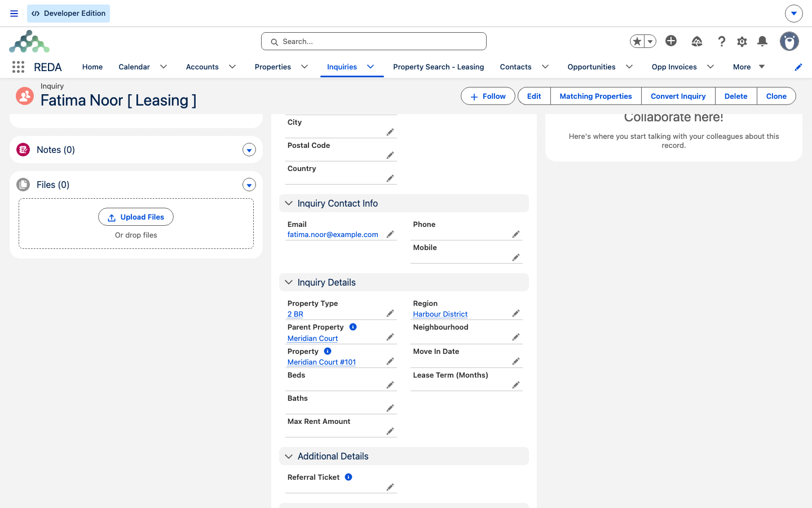Edit the Postal Code pencil icon
The height and width of the screenshot is (508, 812).
point(390,155)
